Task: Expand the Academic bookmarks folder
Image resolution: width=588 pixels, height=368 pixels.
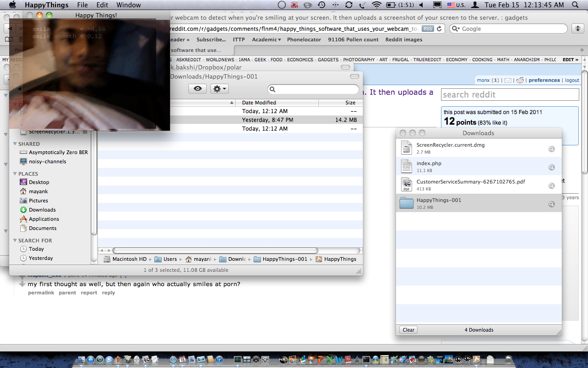Action: [266, 40]
